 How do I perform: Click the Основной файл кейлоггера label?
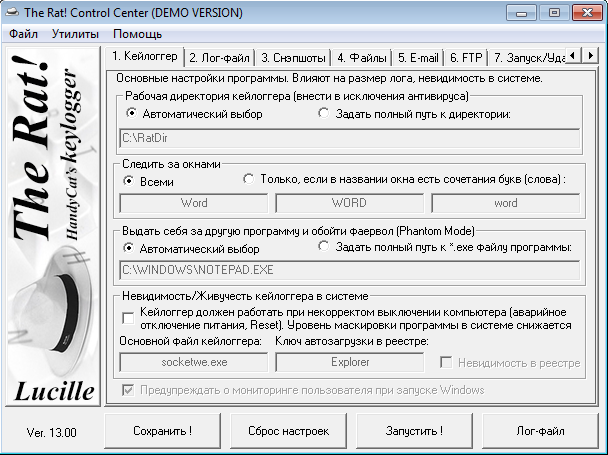tap(190, 341)
